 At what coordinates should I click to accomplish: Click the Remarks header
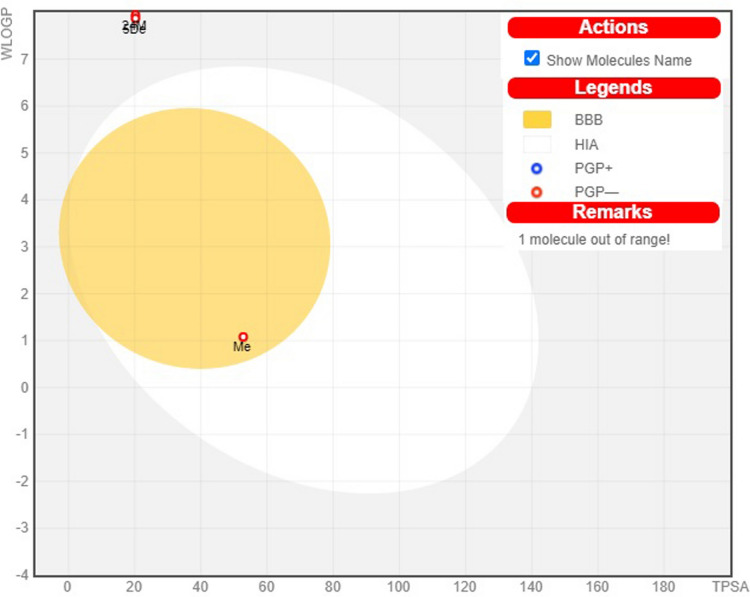613,212
